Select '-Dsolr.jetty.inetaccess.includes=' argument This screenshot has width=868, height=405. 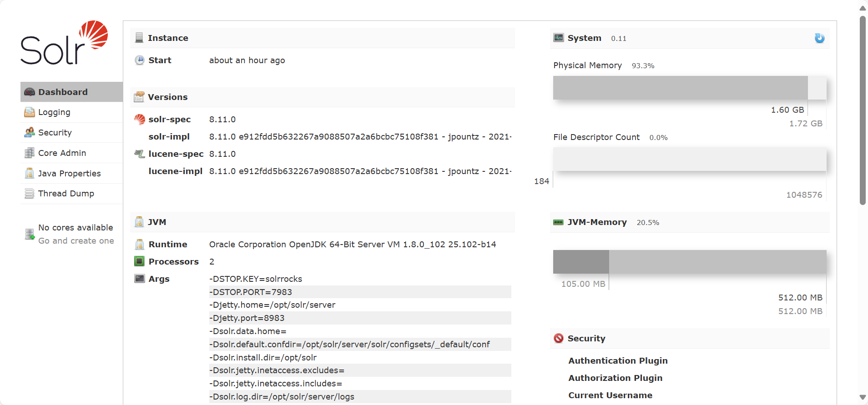coord(276,384)
